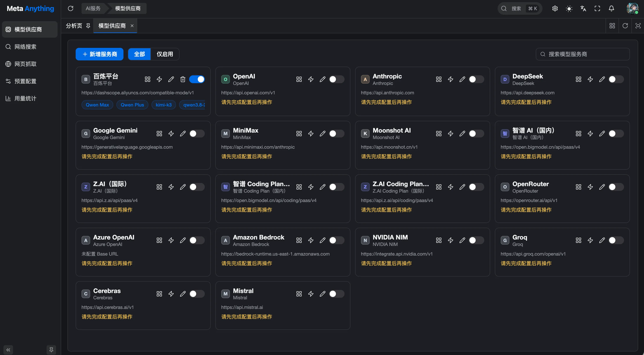
Task: Toggle on the Z.AI（国际）provider switch
Action: tap(197, 187)
